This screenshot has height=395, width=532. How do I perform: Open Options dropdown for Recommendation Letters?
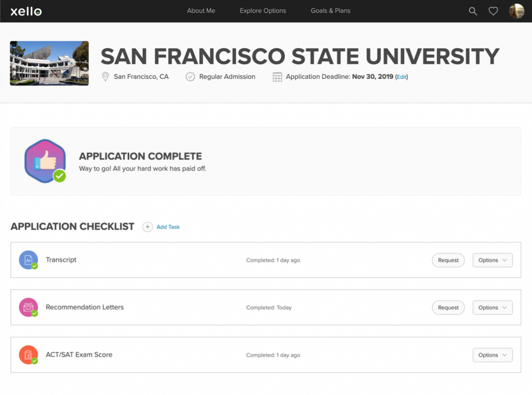pos(492,307)
